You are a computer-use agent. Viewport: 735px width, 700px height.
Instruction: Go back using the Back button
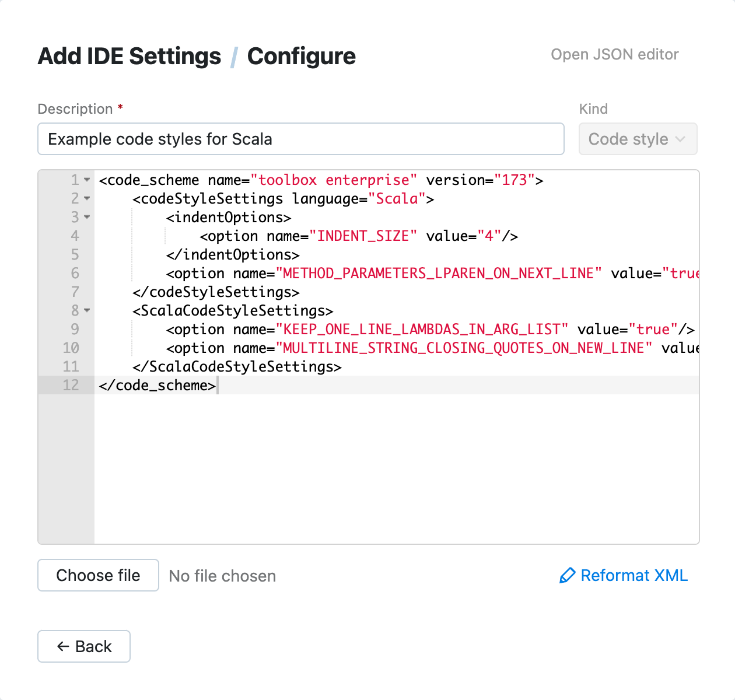[x=83, y=646]
